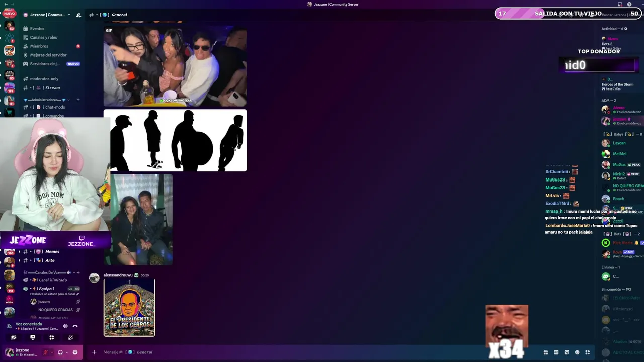Open the emoji picker icon

(x=577, y=352)
